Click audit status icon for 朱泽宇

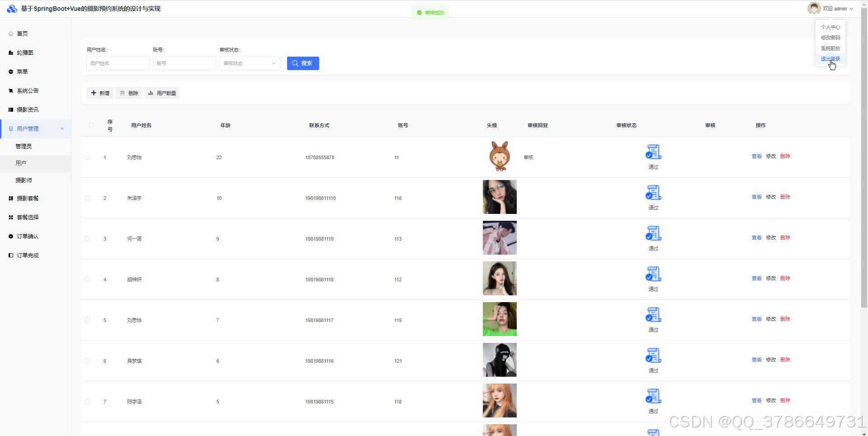point(653,193)
